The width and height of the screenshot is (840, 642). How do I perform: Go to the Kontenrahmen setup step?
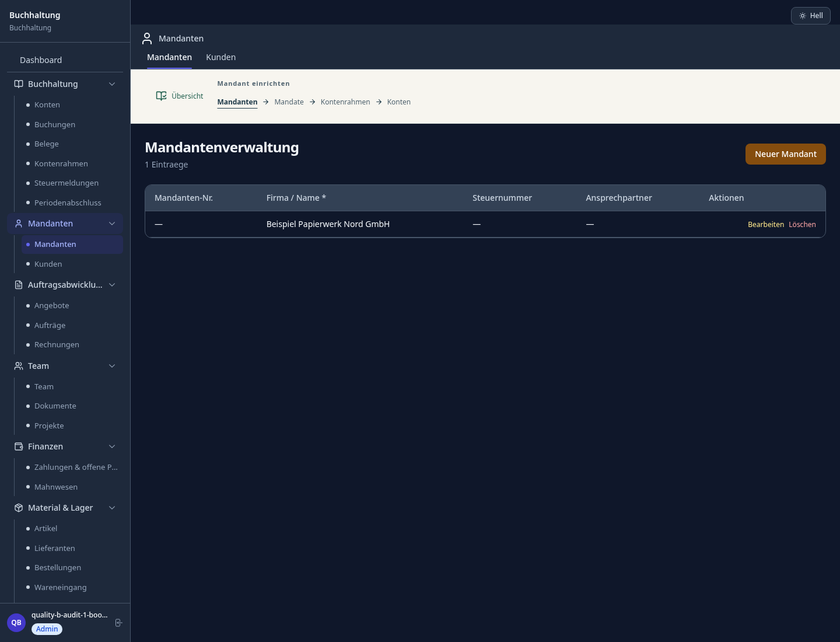coord(345,102)
